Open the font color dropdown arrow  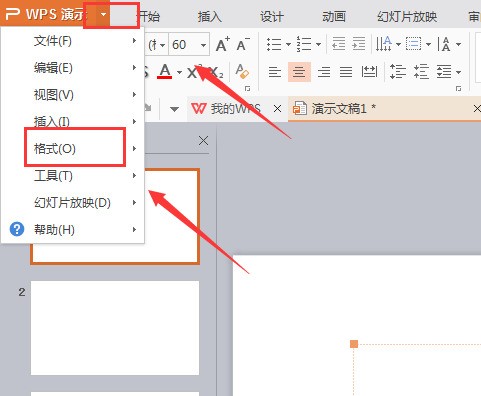coord(179,72)
